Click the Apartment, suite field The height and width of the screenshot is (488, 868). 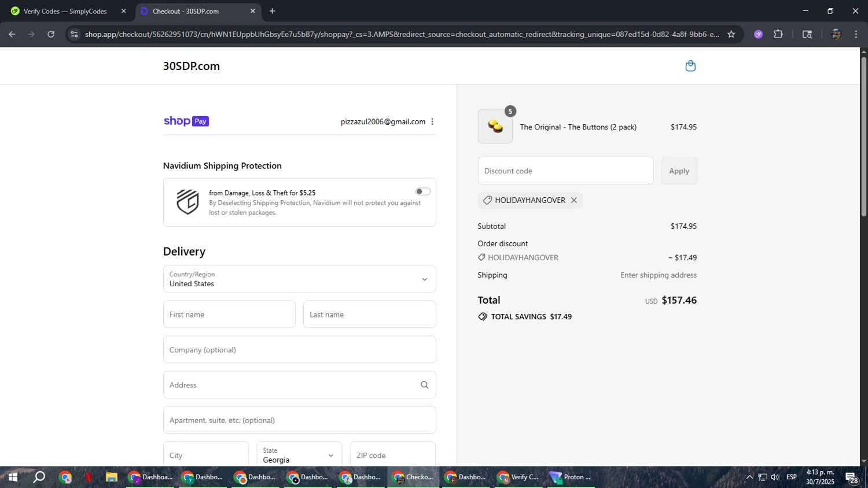pos(299,420)
